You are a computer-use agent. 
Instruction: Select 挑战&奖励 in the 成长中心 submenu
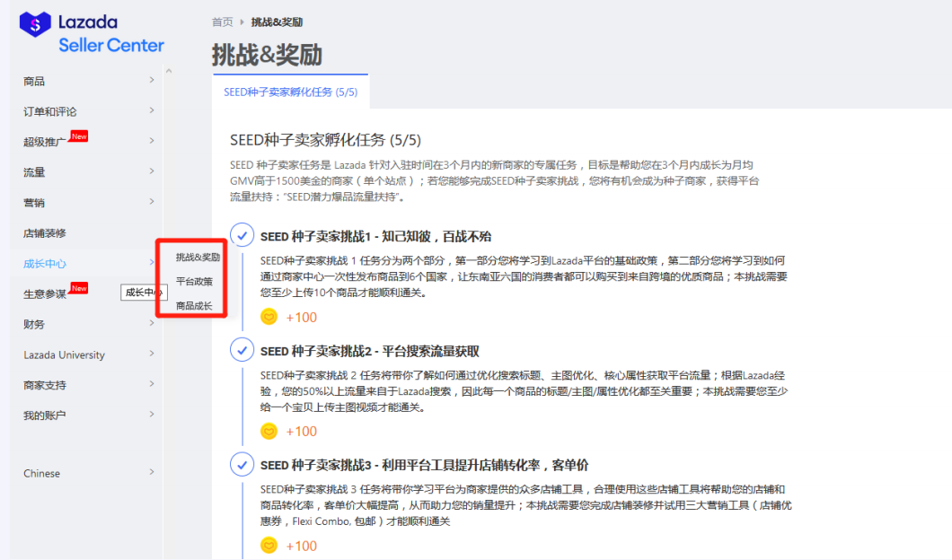tap(198, 258)
